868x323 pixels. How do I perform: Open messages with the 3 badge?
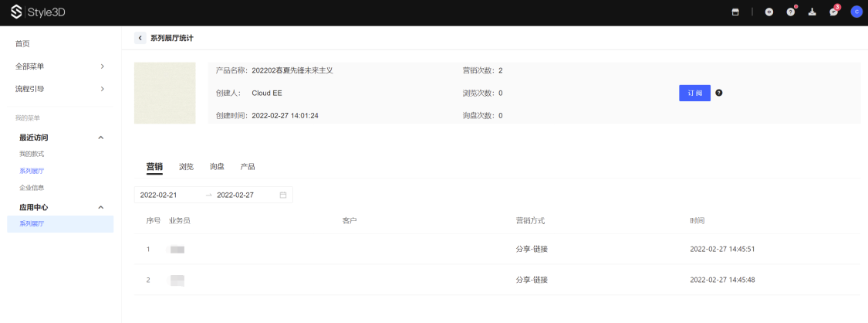click(x=833, y=12)
